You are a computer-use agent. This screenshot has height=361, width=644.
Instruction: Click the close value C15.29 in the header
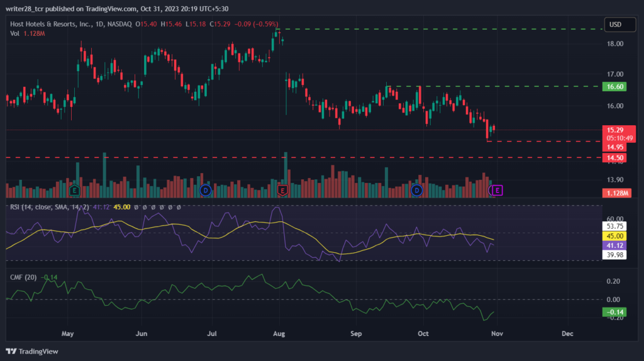pos(220,25)
